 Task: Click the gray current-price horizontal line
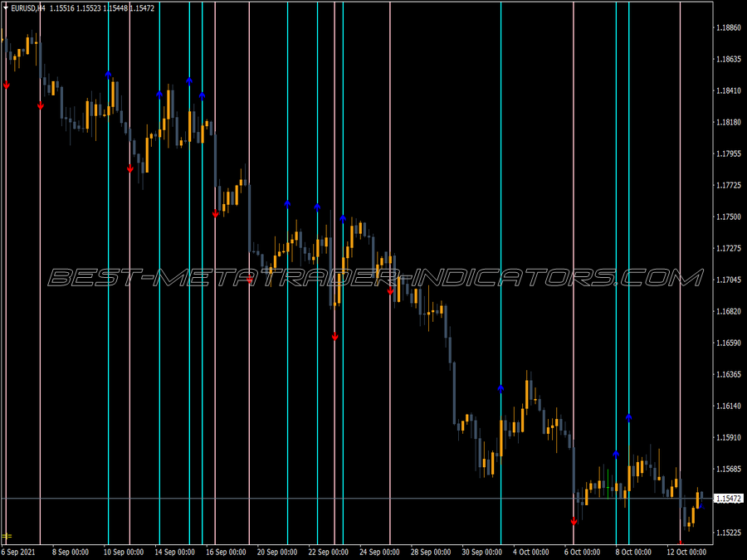pos(356,499)
